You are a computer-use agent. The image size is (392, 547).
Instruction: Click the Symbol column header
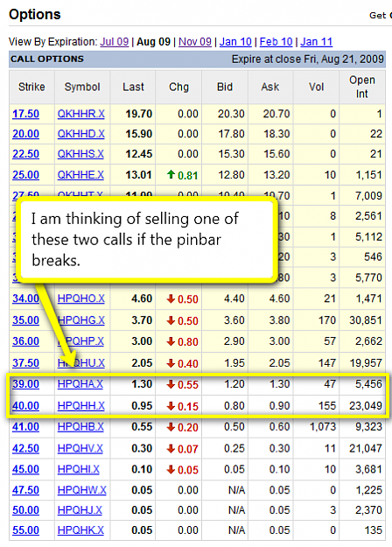pos(82,87)
